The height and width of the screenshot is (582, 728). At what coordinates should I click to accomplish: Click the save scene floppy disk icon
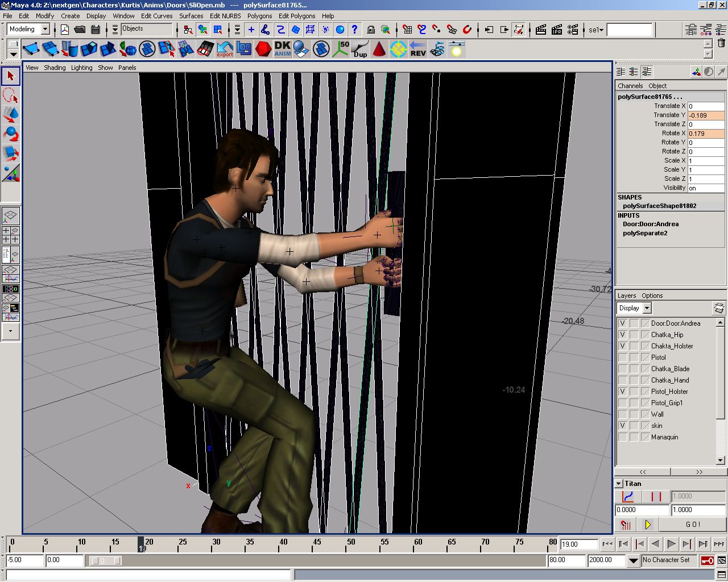[96, 30]
